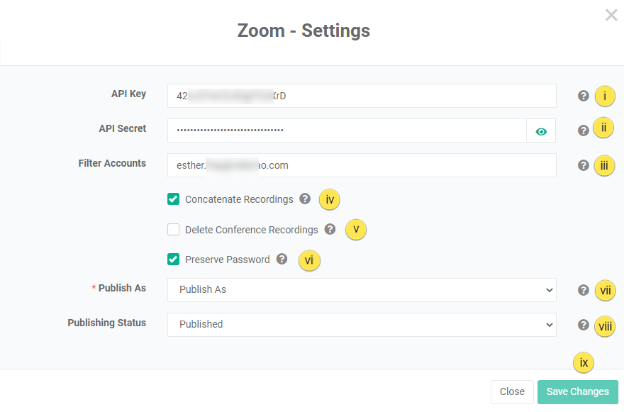The image size is (624, 412).
Task: Open the Publish As dropdown
Action: point(361,290)
